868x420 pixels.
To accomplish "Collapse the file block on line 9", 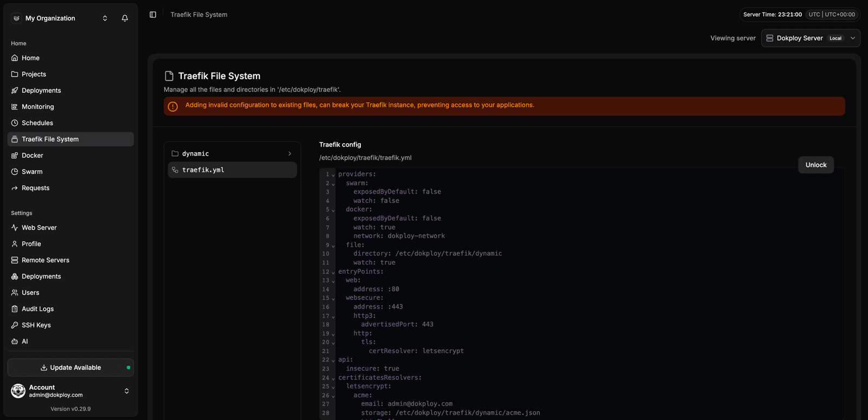I will [333, 245].
